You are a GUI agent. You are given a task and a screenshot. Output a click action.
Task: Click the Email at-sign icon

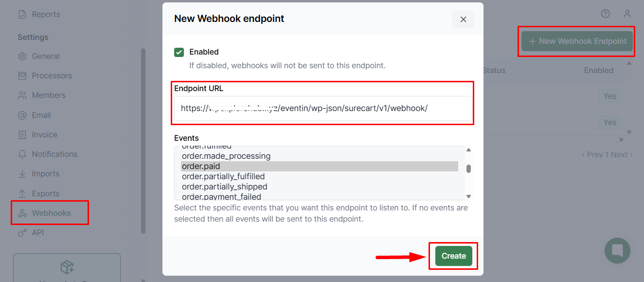(22, 115)
